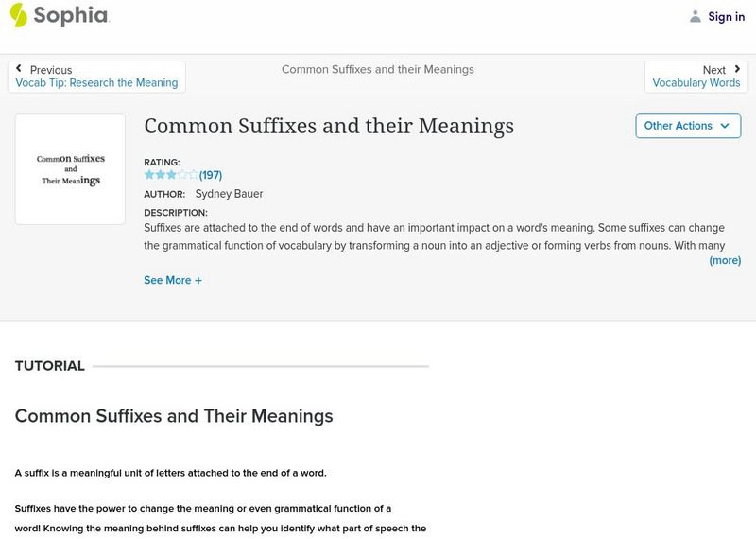Click the third rating star
The image size is (756, 539).
172,175
